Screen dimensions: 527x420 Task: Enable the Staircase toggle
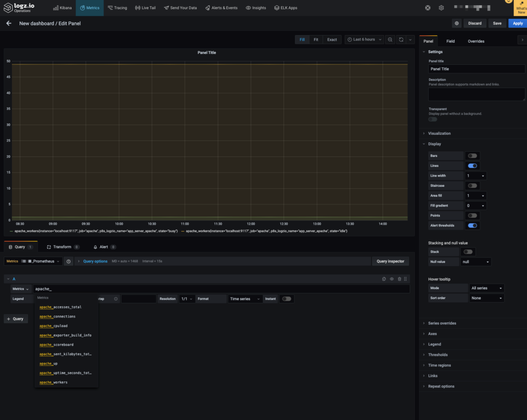point(472,186)
